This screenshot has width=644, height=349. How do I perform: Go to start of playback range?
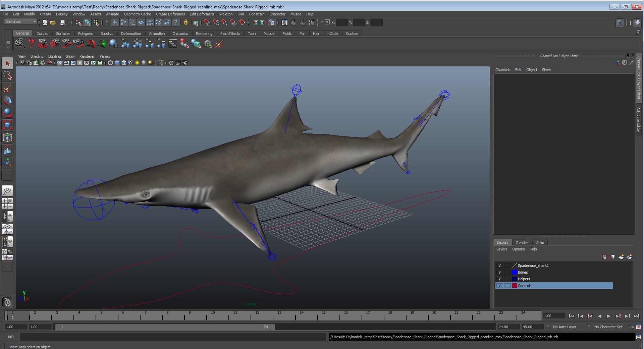[571, 316]
